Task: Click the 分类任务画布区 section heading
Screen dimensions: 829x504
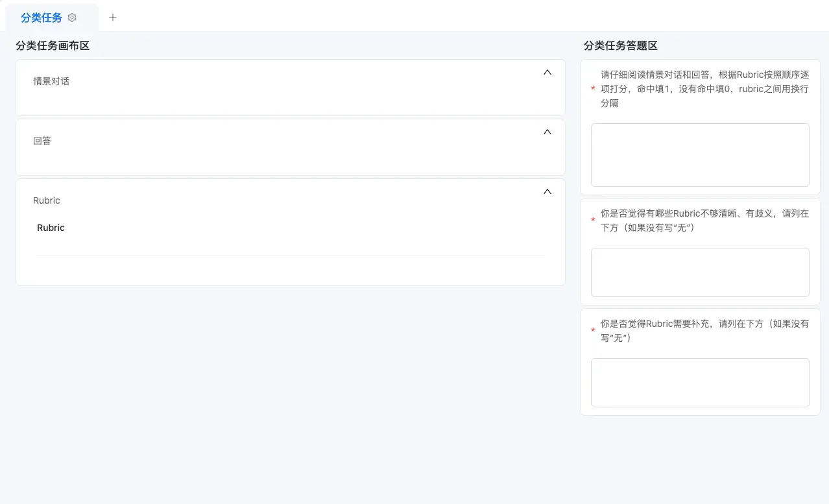Action: coord(53,45)
